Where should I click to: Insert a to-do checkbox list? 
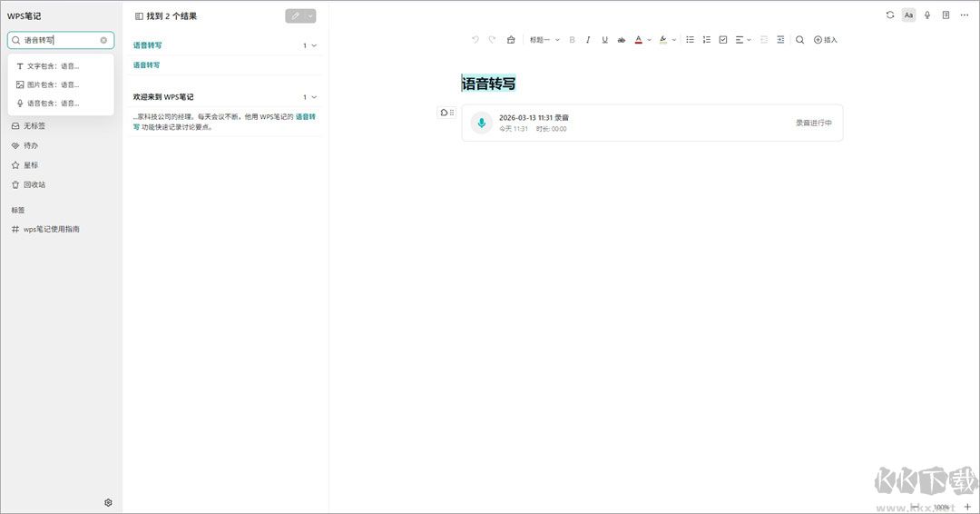[x=723, y=39]
